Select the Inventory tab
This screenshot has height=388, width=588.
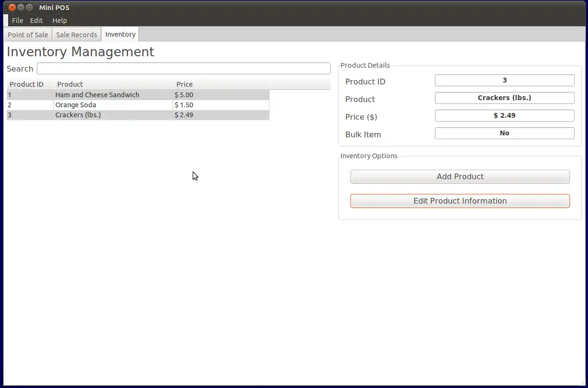click(120, 34)
